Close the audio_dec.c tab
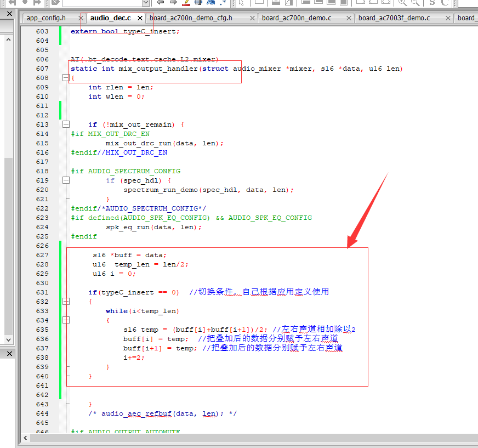Image resolution: width=478 pixels, height=448 pixels. coord(140,18)
